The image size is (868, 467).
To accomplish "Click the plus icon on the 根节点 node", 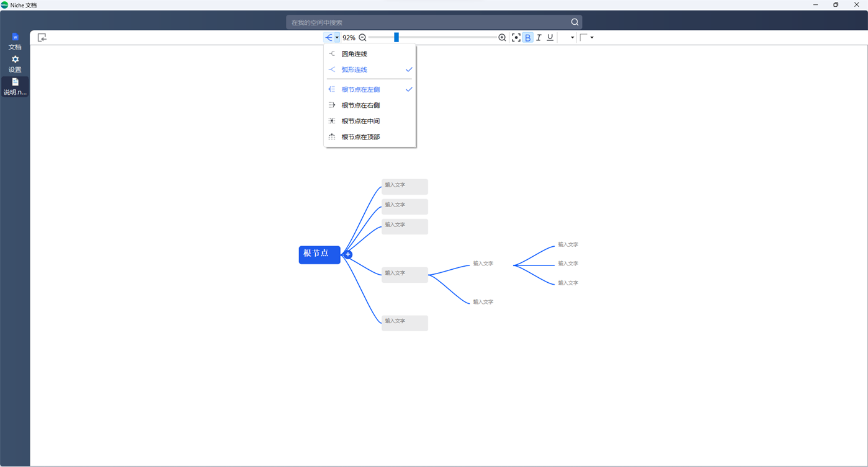I will pyautogui.click(x=347, y=254).
